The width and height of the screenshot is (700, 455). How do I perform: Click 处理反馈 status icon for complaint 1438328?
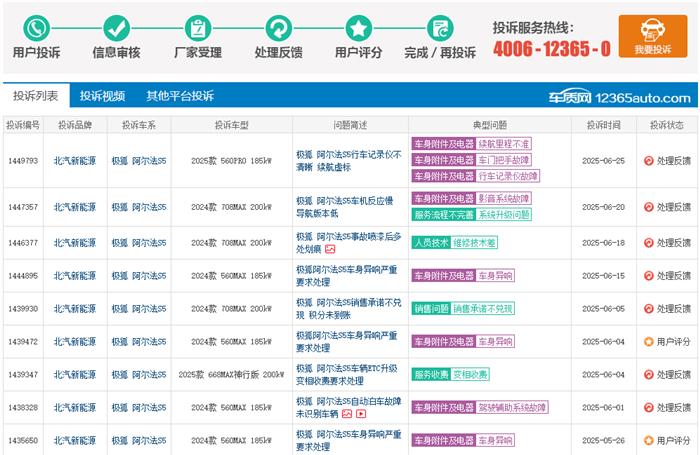tap(649, 408)
